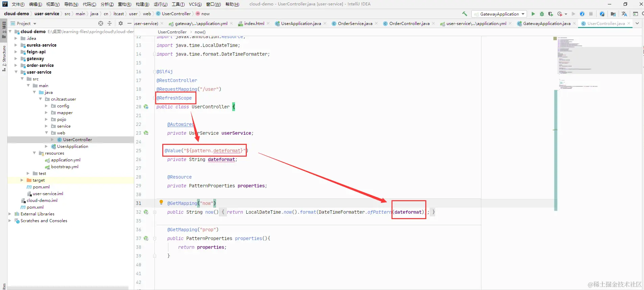This screenshot has height=290, width=644.
Task: Locate current file in Project tree
Action: tap(101, 23)
